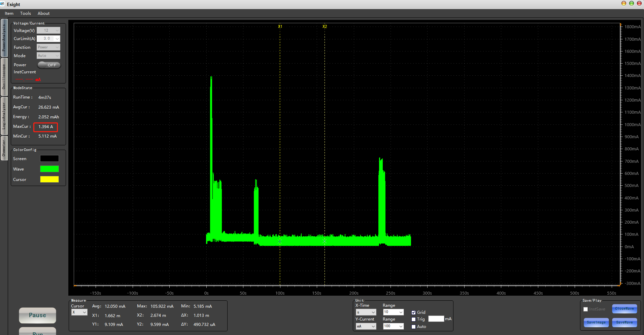Click the CloseWave button

tap(624, 308)
